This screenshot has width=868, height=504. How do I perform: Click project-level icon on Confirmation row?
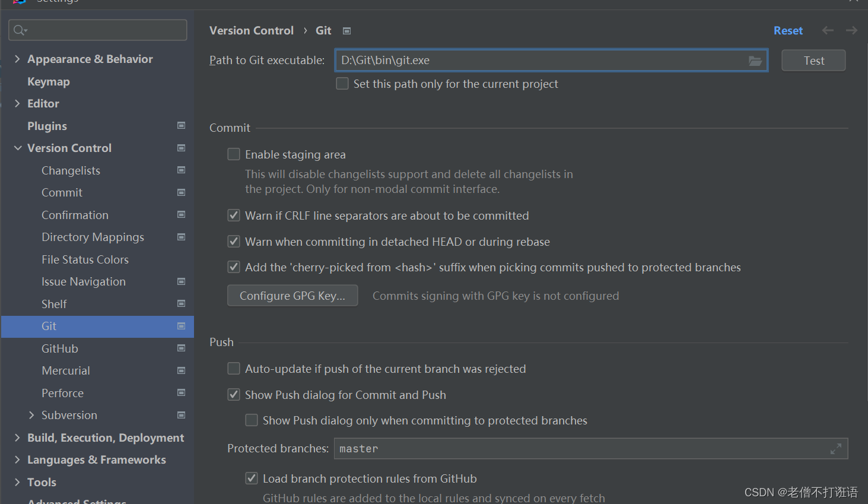(182, 214)
